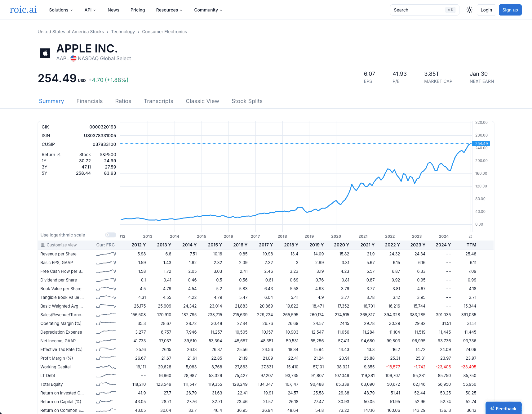Viewport: 532px width, 414px height.
Task: Open the Return on Capital sparkline
Action: (x=106, y=402)
